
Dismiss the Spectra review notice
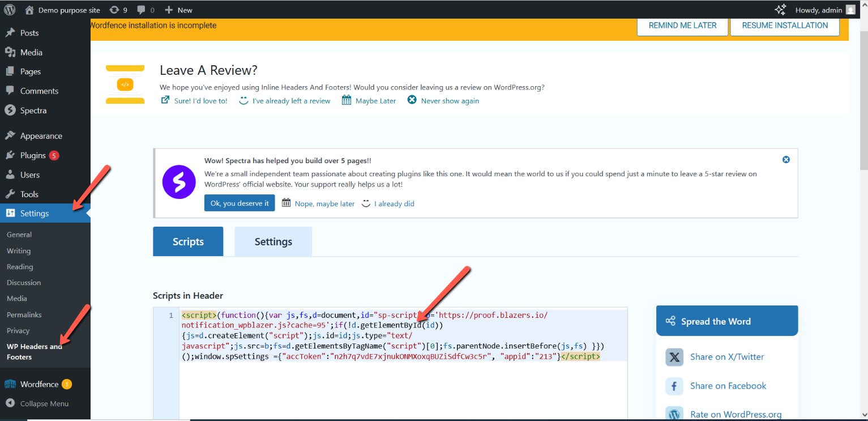click(786, 160)
